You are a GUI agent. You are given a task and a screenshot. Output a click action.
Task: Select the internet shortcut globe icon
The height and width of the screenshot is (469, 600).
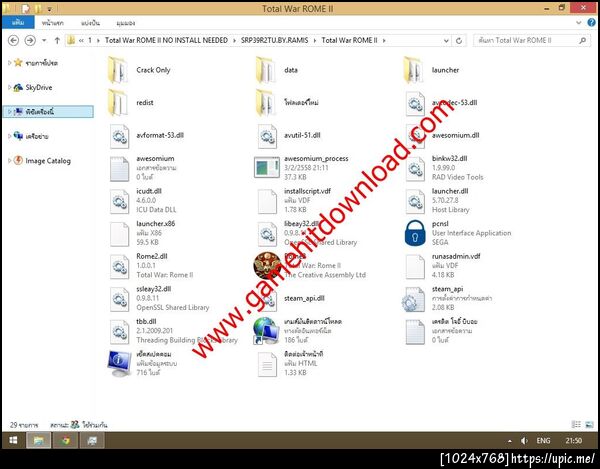click(x=266, y=331)
